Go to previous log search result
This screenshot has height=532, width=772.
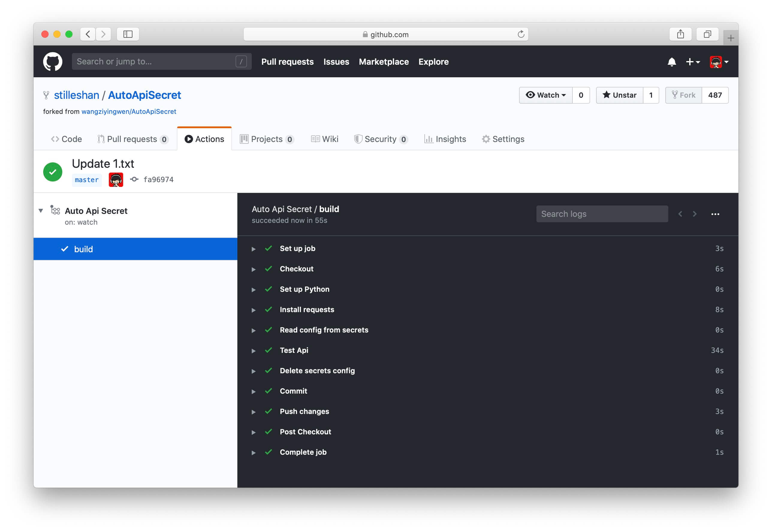[x=680, y=214]
